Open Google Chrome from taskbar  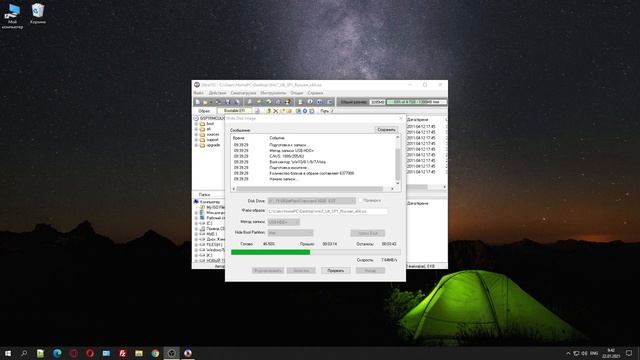tap(155, 353)
